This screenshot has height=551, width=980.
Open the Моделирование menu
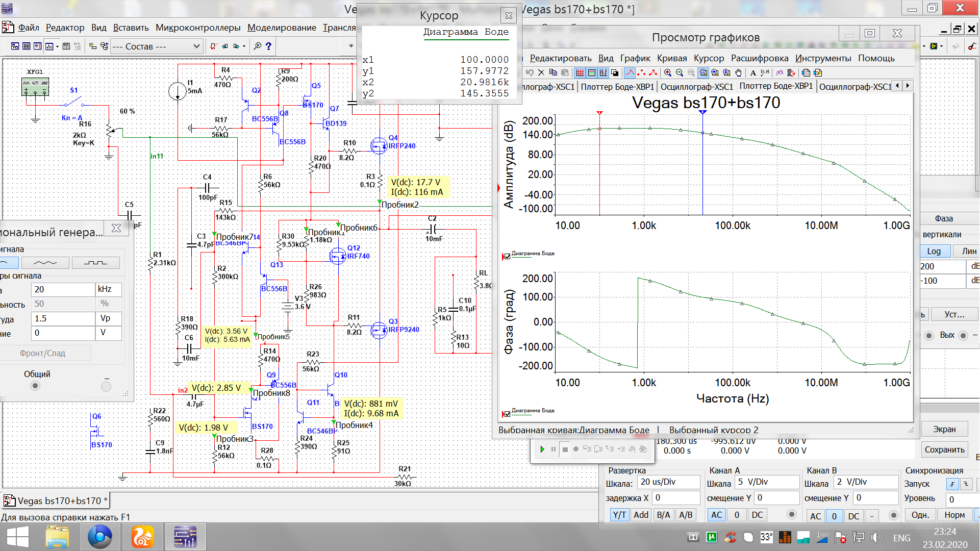282,28
